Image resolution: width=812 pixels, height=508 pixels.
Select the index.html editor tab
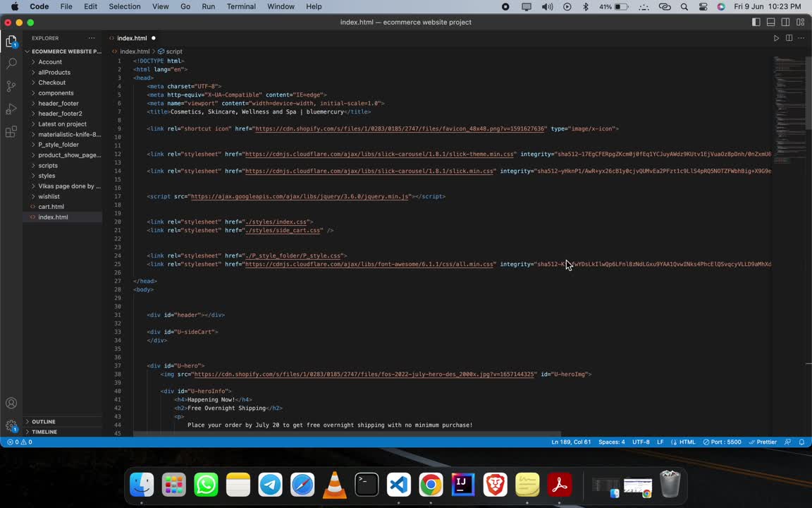coord(132,38)
